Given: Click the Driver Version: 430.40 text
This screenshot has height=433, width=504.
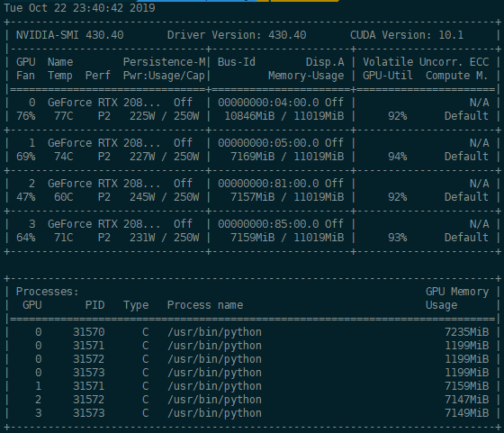Looking at the screenshot, I should coord(237,35).
